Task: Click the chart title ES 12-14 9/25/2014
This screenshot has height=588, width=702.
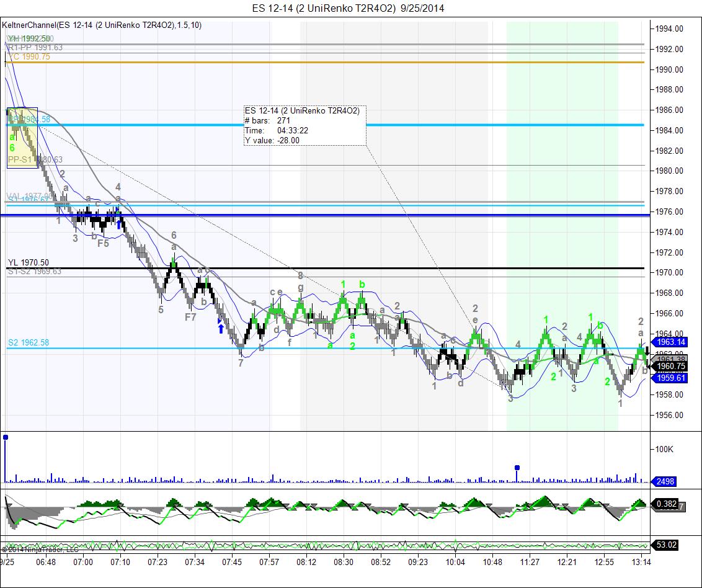Action: pyautogui.click(x=348, y=8)
